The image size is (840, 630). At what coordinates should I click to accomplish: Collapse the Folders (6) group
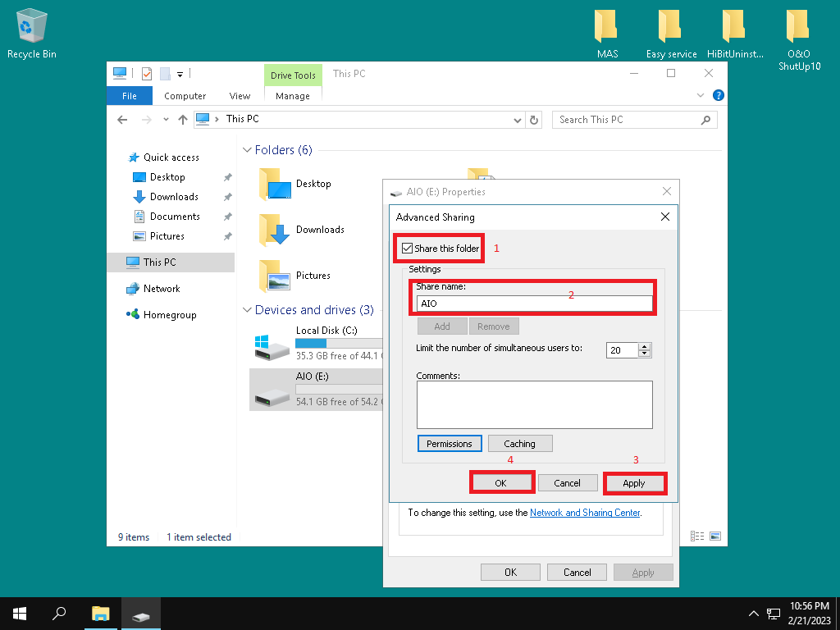[246, 151]
